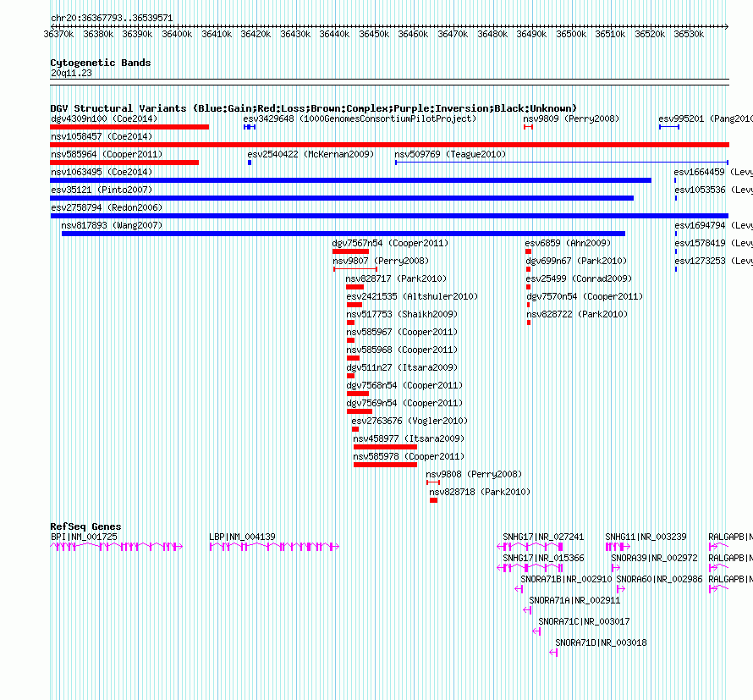Image resolution: width=753 pixels, height=700 pixels.
Task: Select dgv7568n54 (Cooper2011) label
Action: (404, 385)
